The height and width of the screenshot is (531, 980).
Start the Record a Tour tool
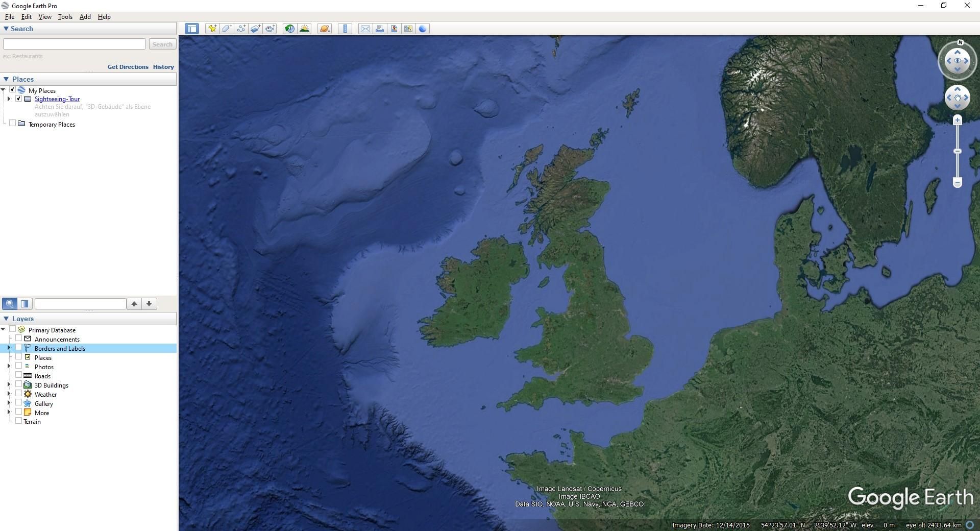(269, 29)
